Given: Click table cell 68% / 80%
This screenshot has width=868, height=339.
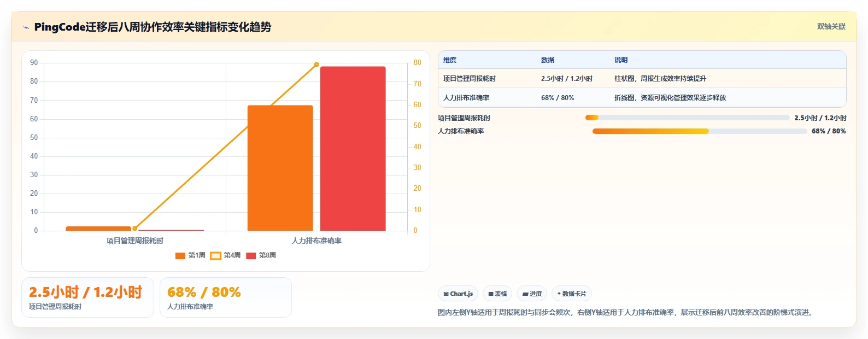Looking at the screenshot, I should coord(558,98).
